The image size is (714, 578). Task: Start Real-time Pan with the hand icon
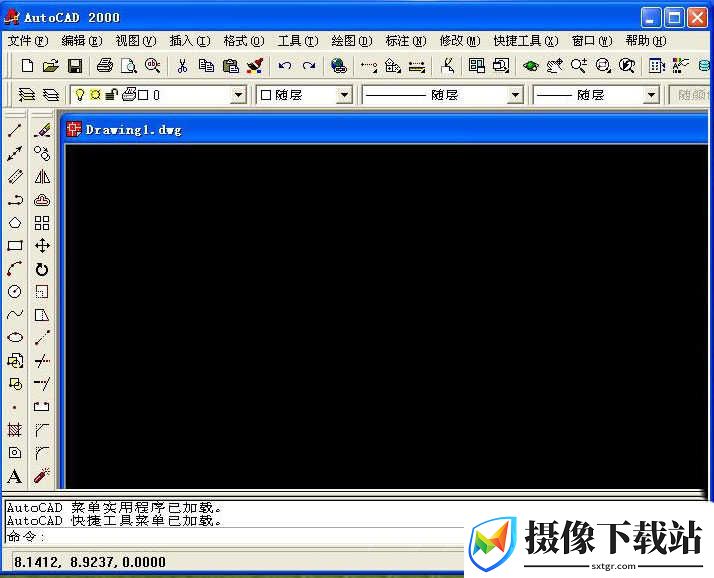coord(555,66)
